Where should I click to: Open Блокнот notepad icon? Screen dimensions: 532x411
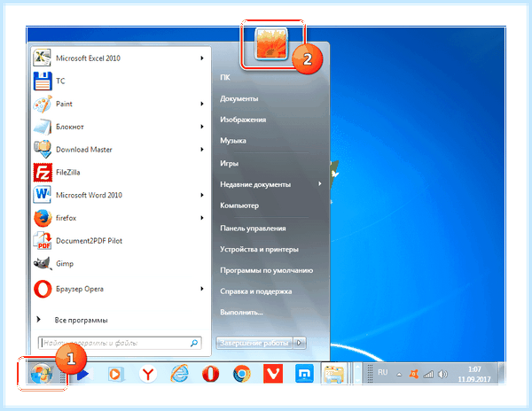pyautogui.click(x=43, y=127)
